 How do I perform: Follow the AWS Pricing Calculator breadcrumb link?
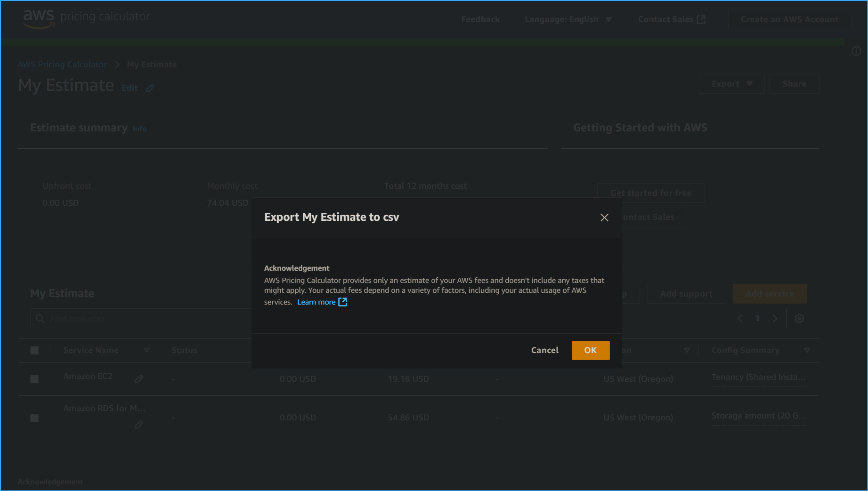point(62,64)
